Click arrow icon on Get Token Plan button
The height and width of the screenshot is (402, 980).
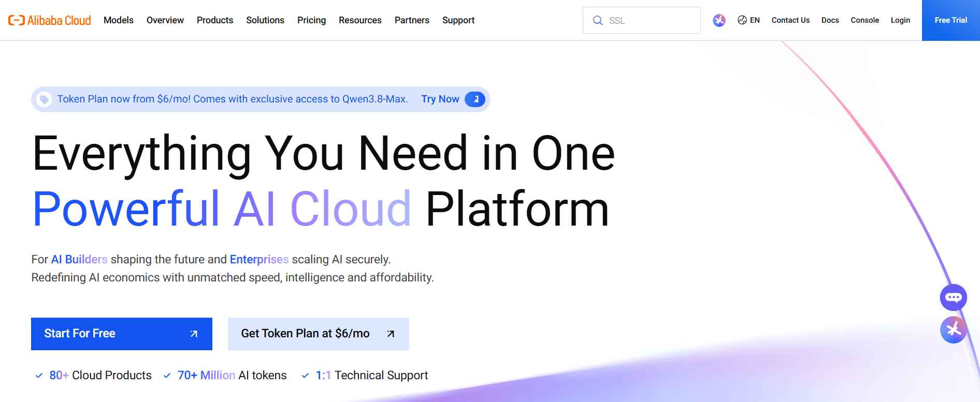point(391,334)
